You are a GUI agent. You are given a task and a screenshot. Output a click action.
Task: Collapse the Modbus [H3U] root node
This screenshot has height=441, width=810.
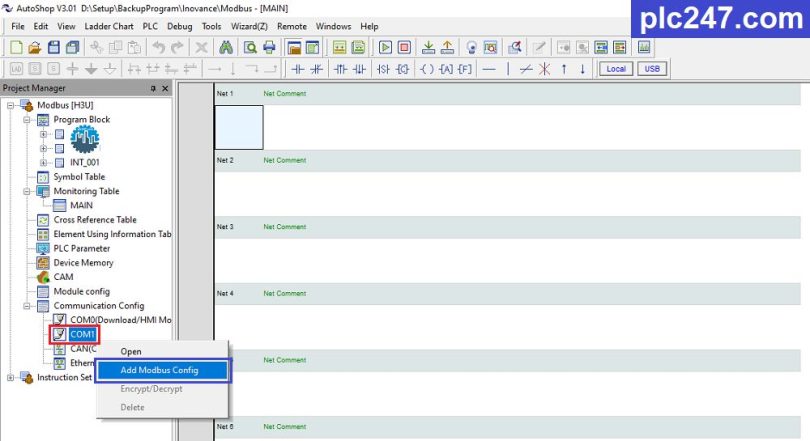tap(10, 105)
